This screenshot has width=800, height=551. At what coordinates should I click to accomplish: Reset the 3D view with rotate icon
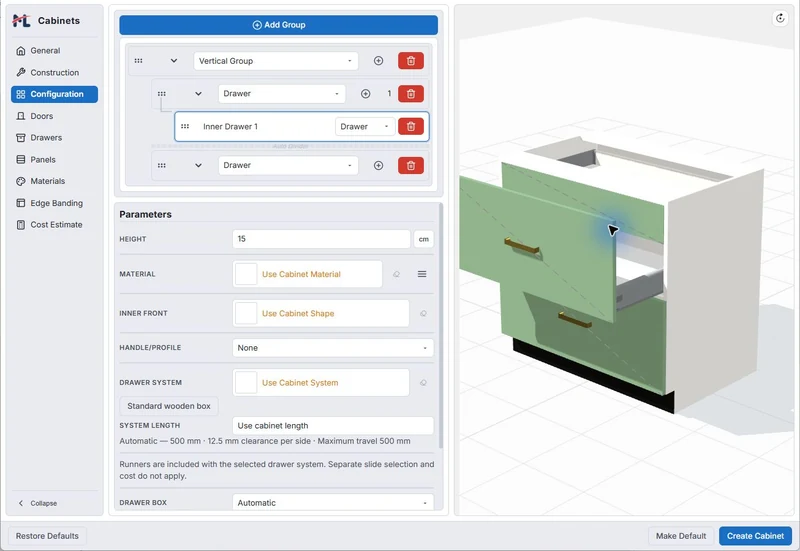tap(780, 18)
